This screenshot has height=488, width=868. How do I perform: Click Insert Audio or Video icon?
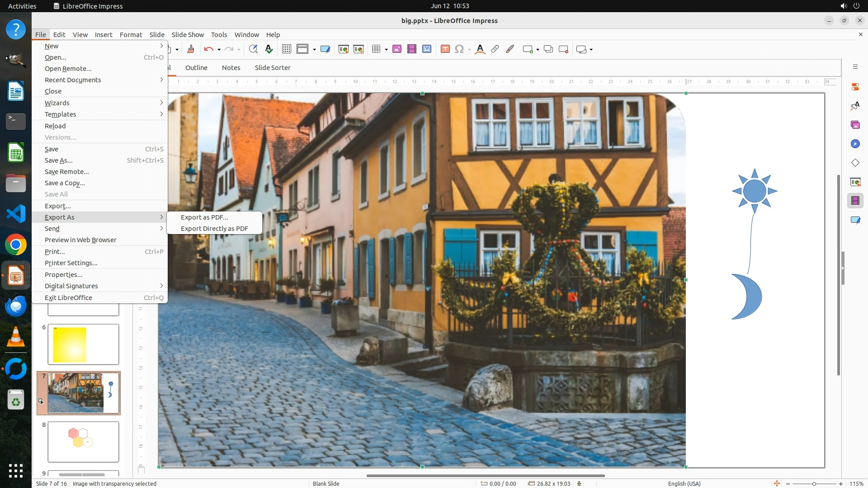pyautogui.click(x=411, y=49)
